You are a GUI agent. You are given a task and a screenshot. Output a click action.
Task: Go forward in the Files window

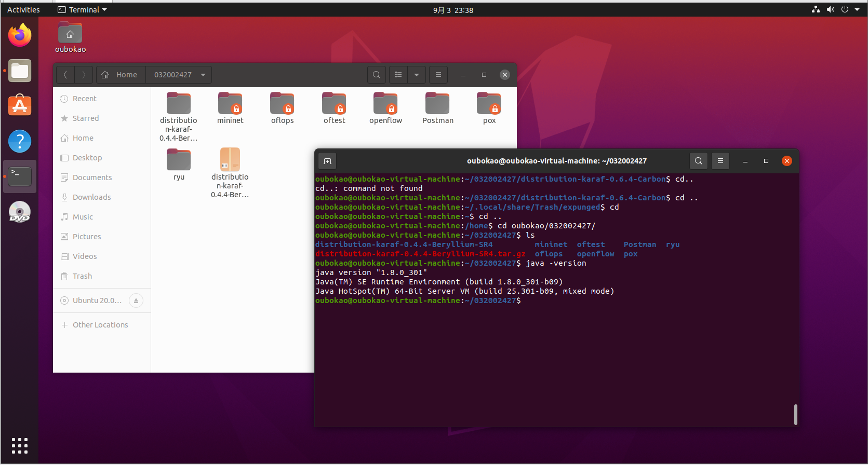pyautogui.click(x=84, y=75)
